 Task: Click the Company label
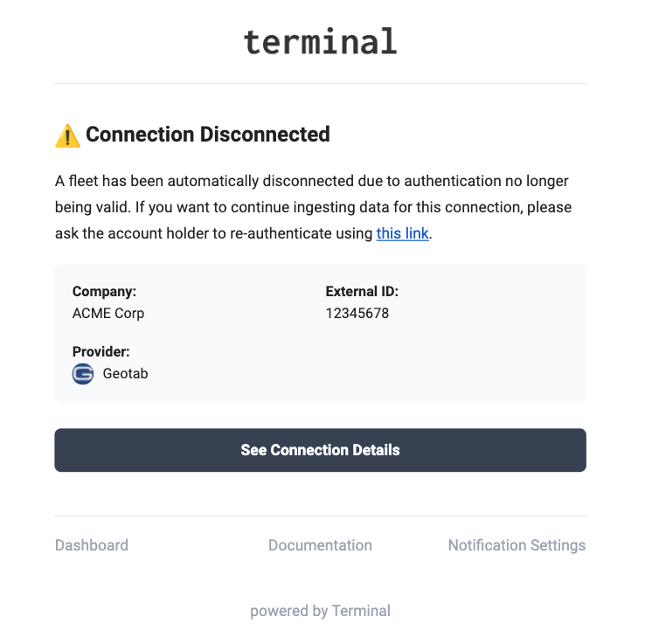coord(104,292)
